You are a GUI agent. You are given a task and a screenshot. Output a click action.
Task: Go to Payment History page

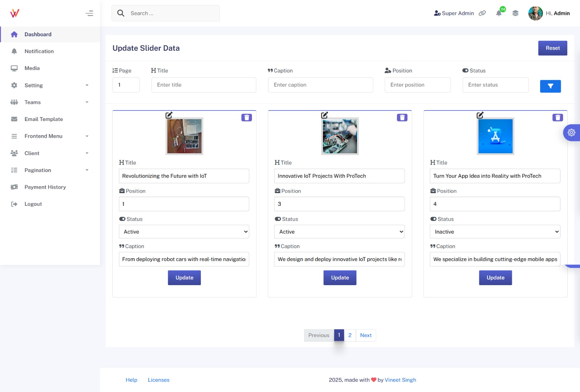click(45, 187)
